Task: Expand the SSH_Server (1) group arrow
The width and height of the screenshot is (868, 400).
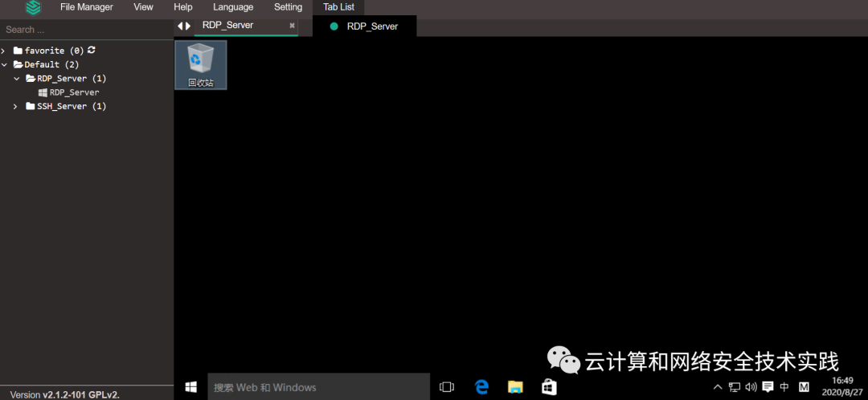Action: (x=16, y=106)
